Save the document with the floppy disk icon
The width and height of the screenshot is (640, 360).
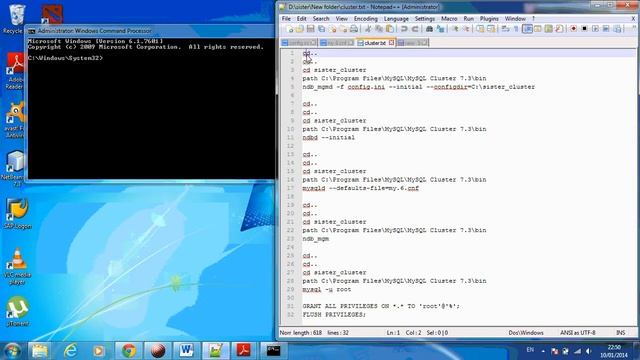pos(310,29)
